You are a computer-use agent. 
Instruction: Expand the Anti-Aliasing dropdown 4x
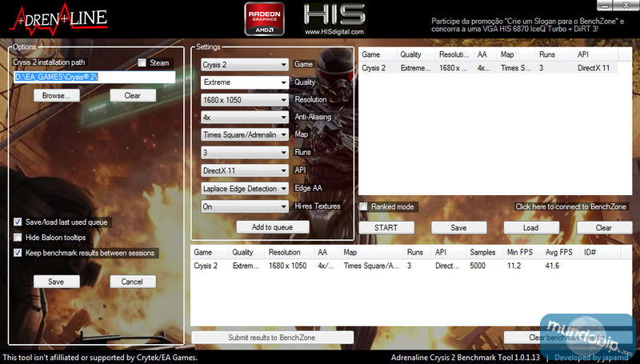245,118
